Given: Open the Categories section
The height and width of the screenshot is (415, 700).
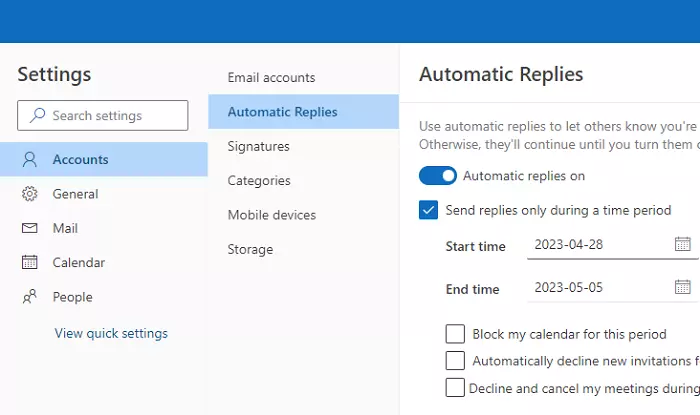Looking at the screenshot, I should [304, 180].
